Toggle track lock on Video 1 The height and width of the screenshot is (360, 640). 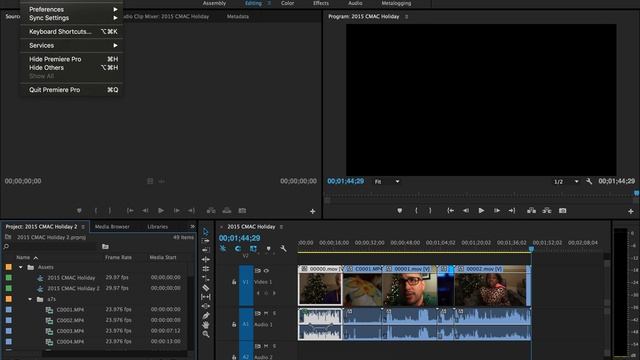click(234, 282)
